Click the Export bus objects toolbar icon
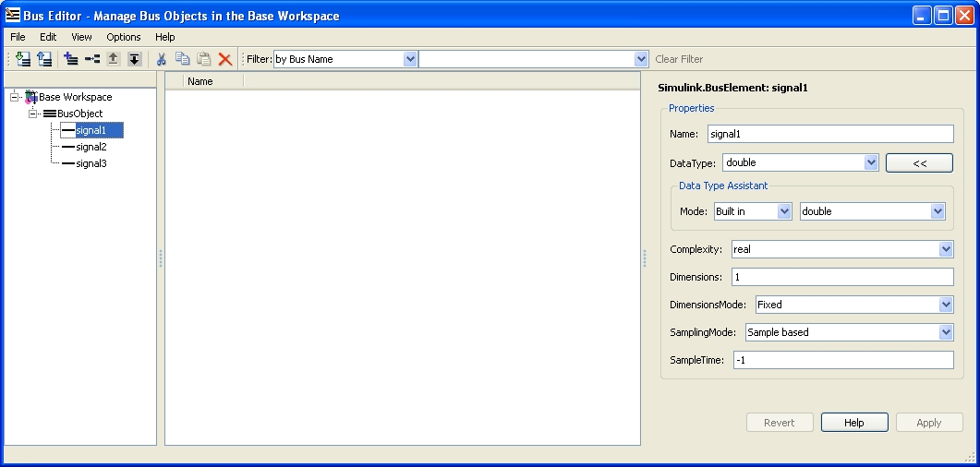The width and height of the screenshot is (980, 467). click(x=43, y=59)
